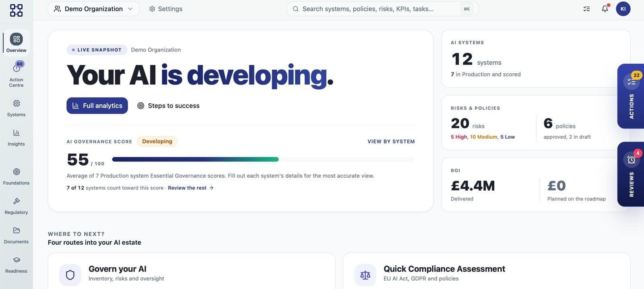This screenshot has height=289, width=644.
Task: Open the AI Systems card
Action: click(x=536, y=58)
